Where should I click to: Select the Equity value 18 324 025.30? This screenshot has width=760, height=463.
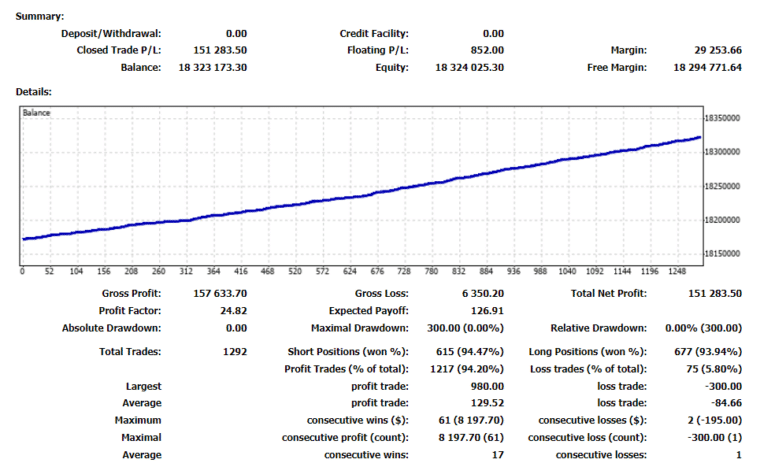pos(469,67)
